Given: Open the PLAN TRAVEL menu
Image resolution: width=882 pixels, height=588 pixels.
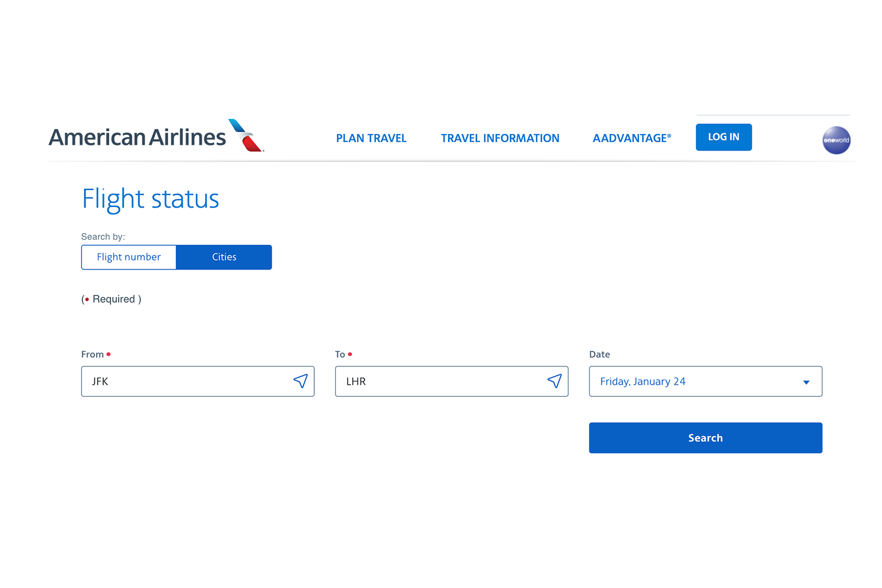Looking at the screenshot, I should pyautogui.click(x=371, y=138).
